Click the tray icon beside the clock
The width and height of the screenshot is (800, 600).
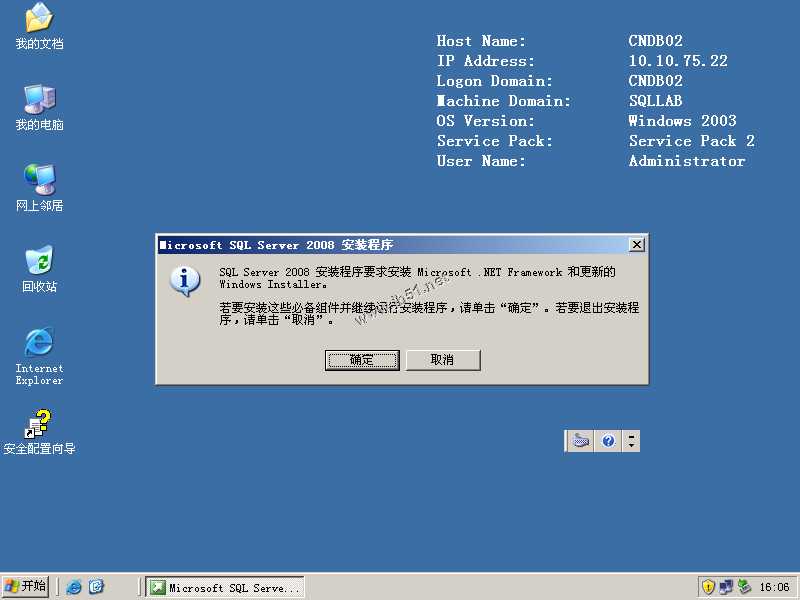coord(744,587)
